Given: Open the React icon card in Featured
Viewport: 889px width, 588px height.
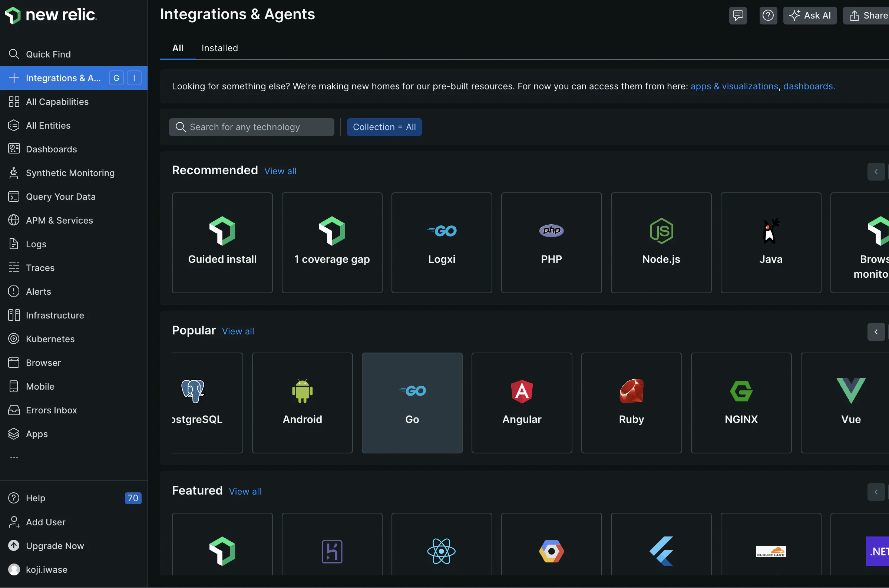Looking at the screenshot, I should point(442,544).
